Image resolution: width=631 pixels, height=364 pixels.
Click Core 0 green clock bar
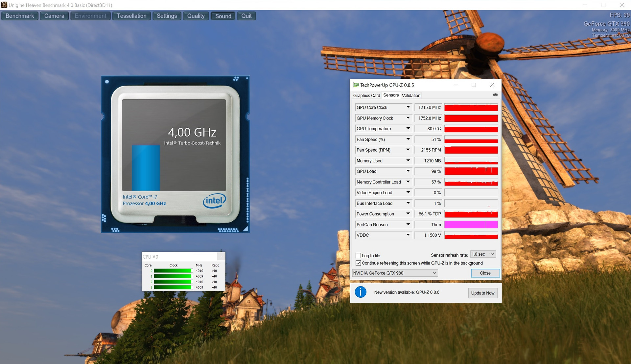click(x=173, y=271)
